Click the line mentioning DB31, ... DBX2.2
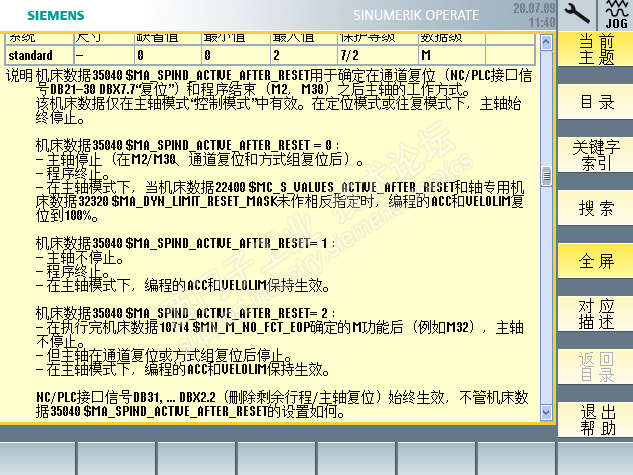633x475 pixels. [x=282, y=398]
